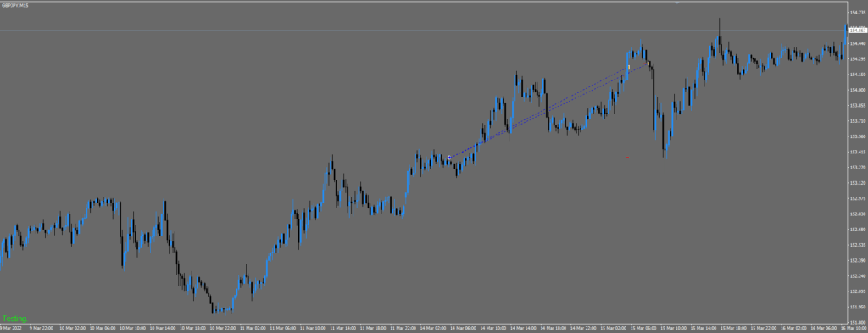Click the current price tag 154.587
The width and height of the screenshot is (868, 333).
click(x=858, y=31)
